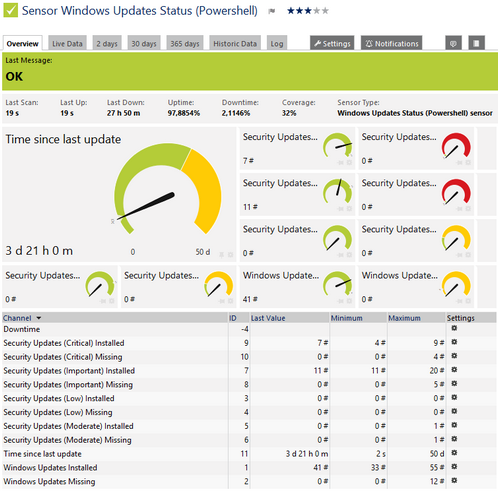Open gear settings for Security Updates (Important) Missing

click(x=454, y=384)
